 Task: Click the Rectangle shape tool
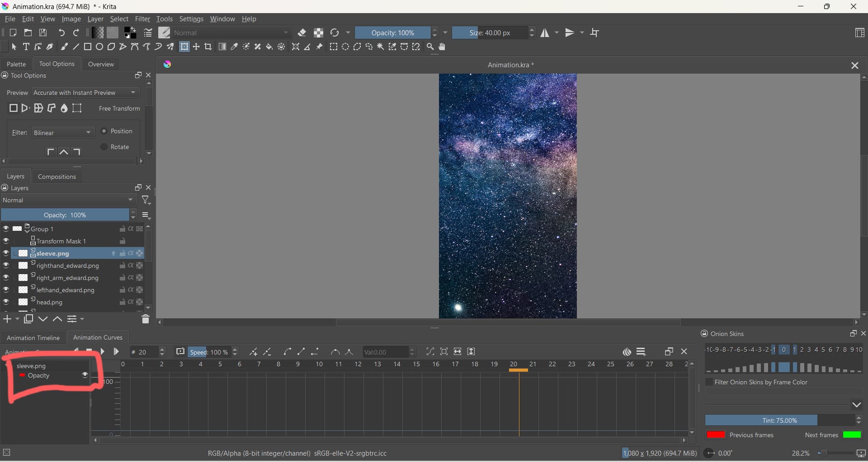(88, 47)
